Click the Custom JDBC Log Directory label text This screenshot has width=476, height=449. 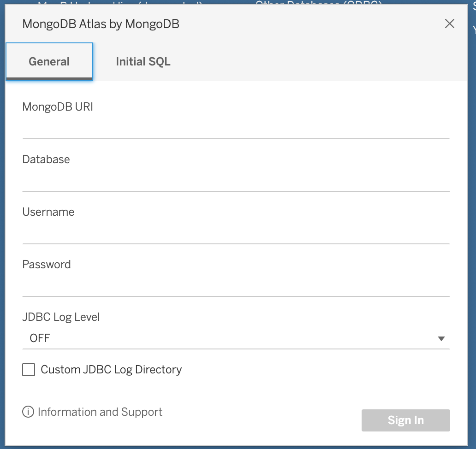coord(111,370)
